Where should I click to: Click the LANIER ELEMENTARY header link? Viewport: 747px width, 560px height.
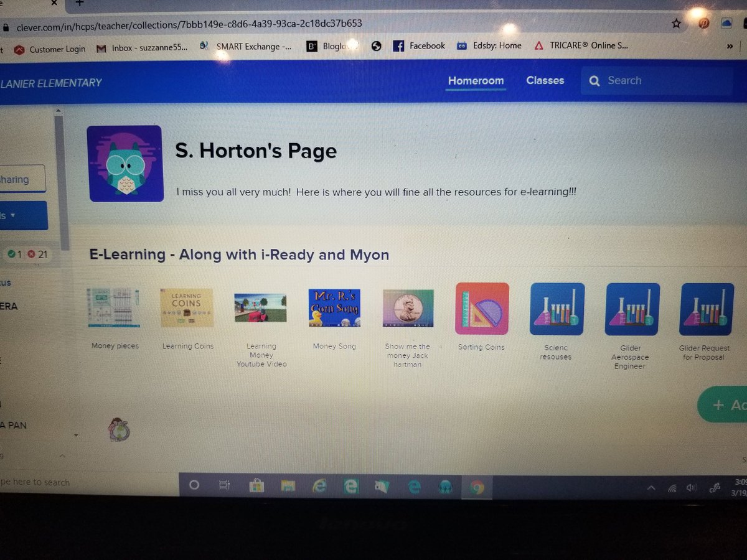[x=51, y=82]
